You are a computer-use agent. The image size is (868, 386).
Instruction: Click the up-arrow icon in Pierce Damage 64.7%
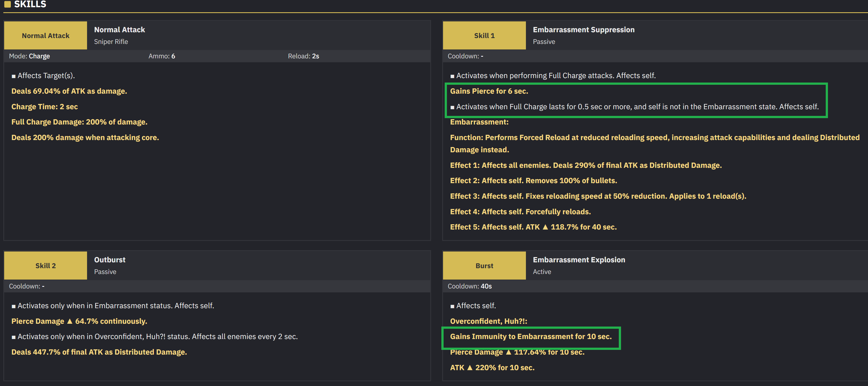70,321
